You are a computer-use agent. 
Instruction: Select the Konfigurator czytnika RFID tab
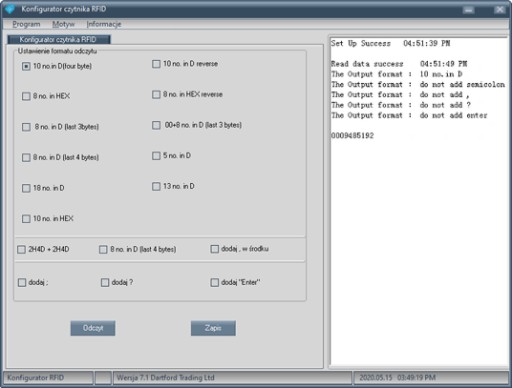click(x=59, y=39)
